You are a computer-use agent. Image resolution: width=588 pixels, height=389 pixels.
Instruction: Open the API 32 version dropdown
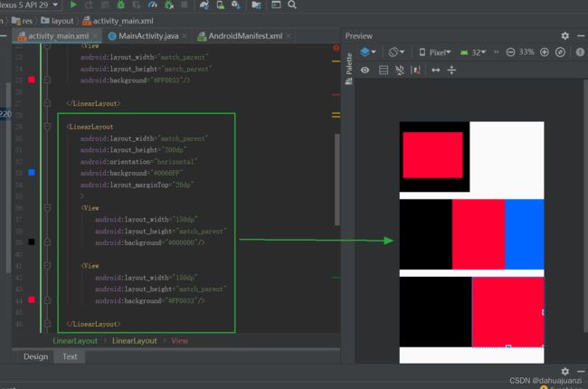coord(473,52)
